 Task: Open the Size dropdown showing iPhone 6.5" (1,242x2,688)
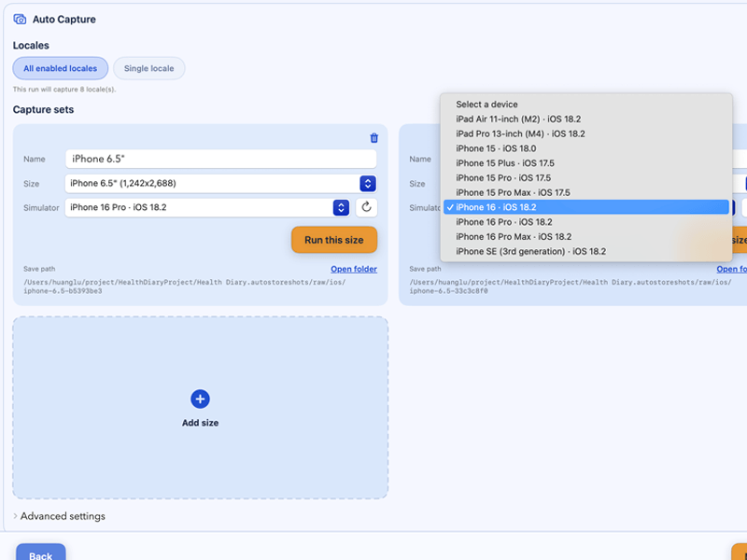point(221,183)
